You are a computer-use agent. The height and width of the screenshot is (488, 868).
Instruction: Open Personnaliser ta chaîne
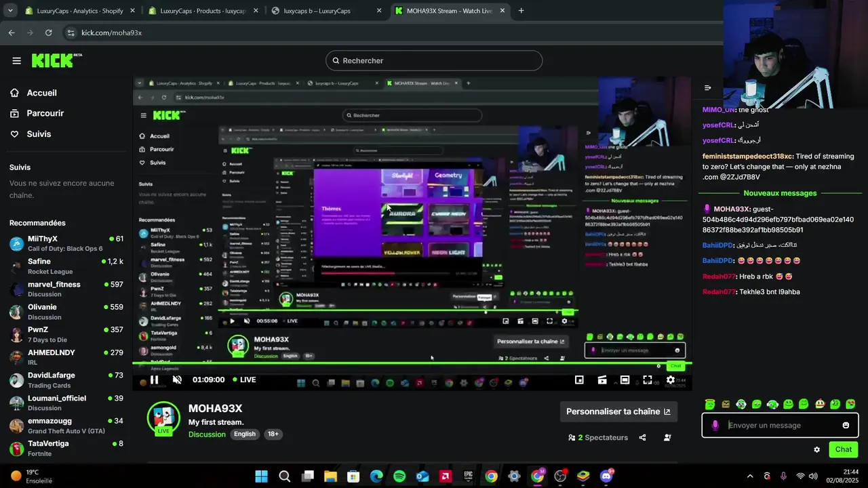coord(618,411)
